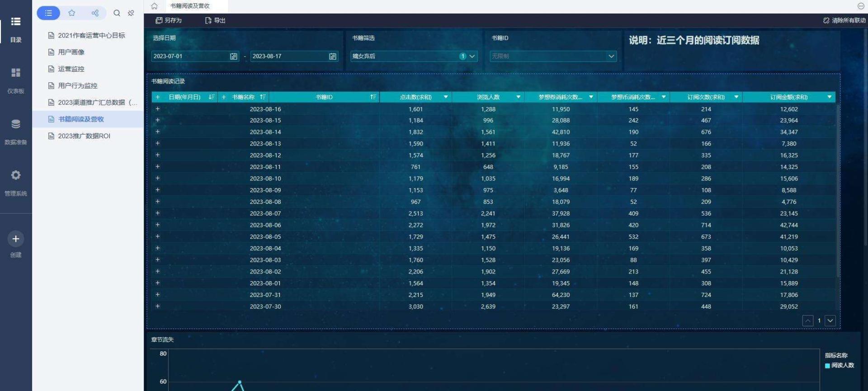Go to next page of table

pos(830,320)
